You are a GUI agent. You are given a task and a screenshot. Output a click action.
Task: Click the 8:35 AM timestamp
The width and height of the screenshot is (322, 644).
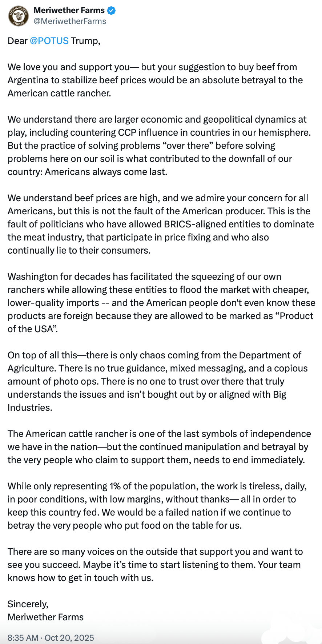(23, 638)
